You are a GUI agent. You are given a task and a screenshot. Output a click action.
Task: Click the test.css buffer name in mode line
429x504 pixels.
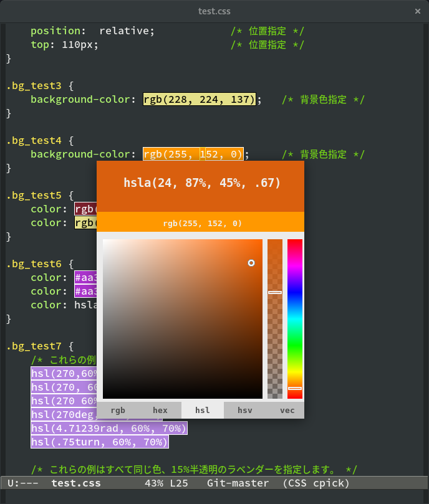76,483
